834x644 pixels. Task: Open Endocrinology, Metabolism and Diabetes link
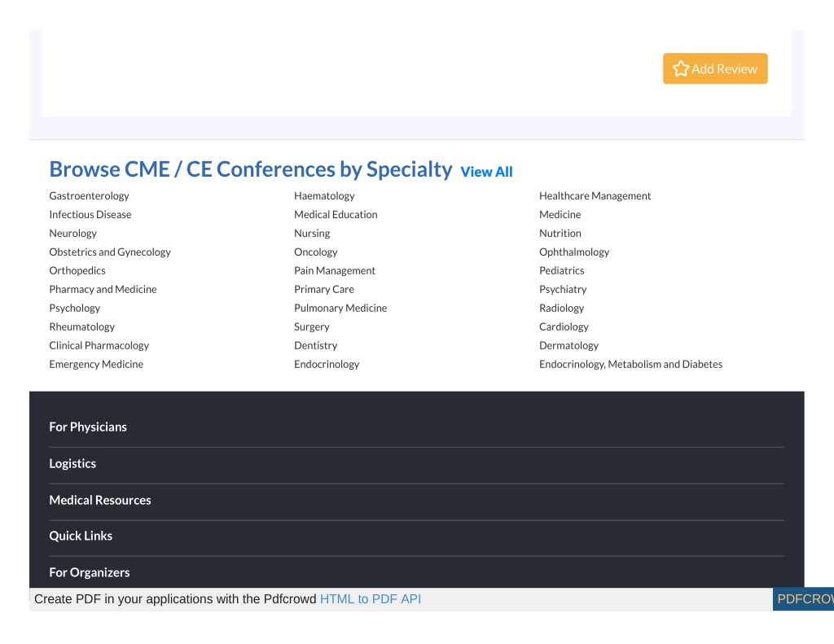[x=631, y=364]
